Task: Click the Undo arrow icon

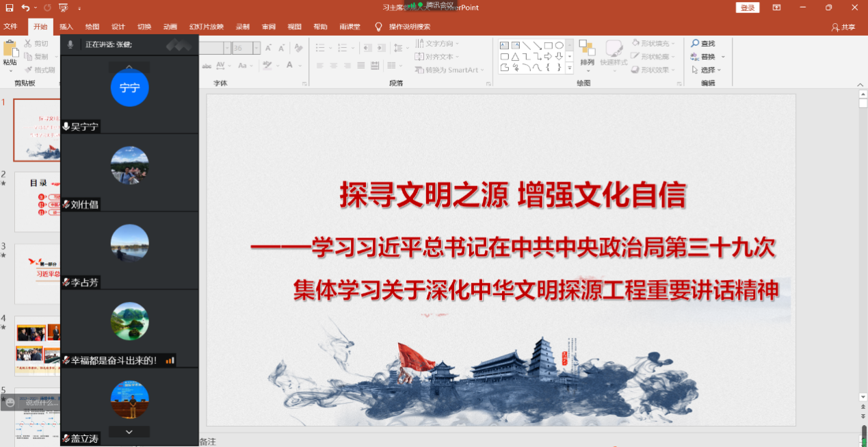Action: pyautogui.click(x=26, y=8)
